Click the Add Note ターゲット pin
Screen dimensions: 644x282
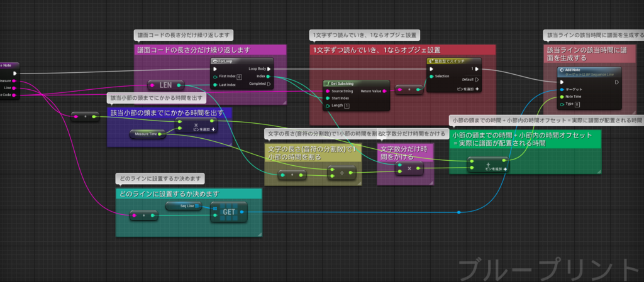(x=562, y=89)
